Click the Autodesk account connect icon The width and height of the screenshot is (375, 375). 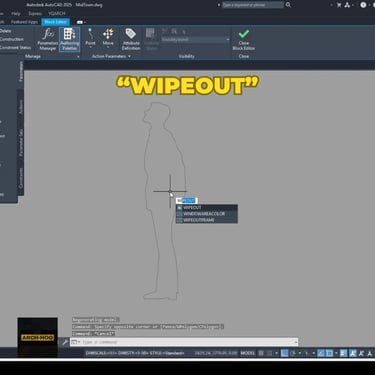[x=348, y=5]
